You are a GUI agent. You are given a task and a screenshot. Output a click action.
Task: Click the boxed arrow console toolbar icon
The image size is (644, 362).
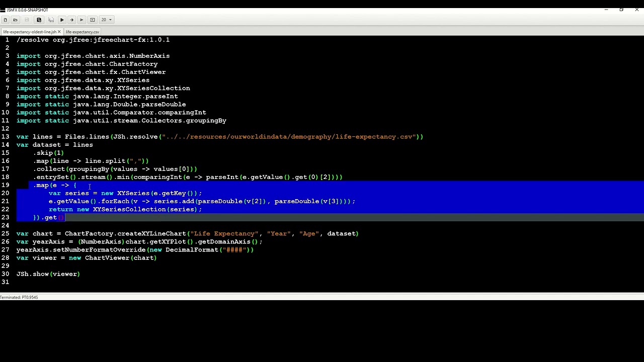[92, 20]
